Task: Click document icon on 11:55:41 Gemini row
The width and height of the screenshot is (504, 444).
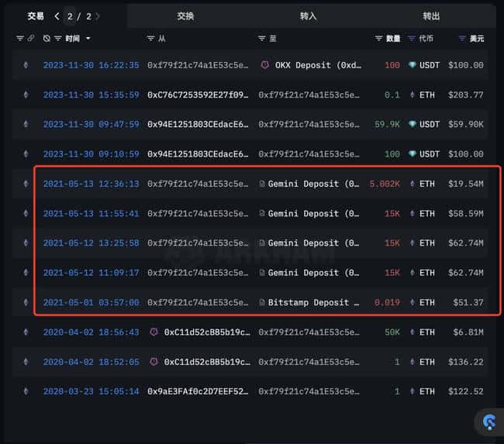Action: coord(262,213)
